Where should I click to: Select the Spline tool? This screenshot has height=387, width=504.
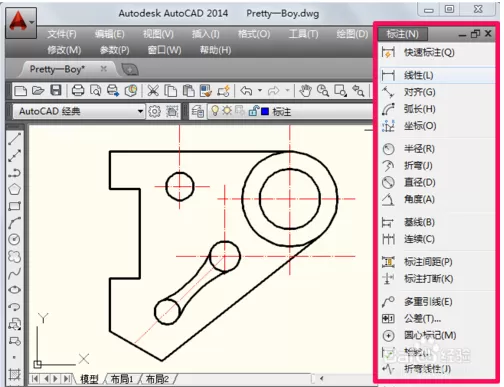tap(14, 273)
